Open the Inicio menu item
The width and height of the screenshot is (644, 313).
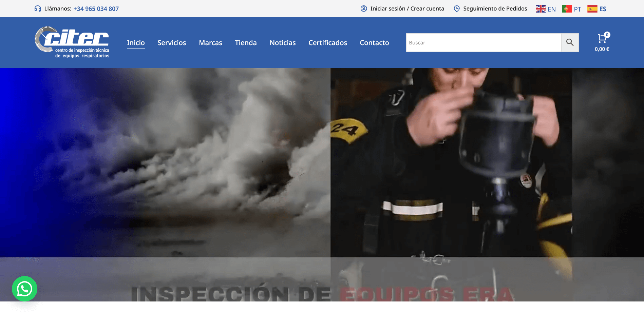point(136,43)
